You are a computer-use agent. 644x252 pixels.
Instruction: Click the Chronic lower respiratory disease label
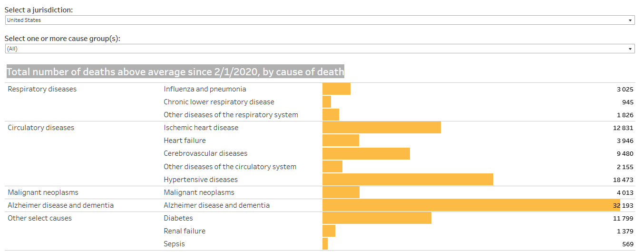219,102
